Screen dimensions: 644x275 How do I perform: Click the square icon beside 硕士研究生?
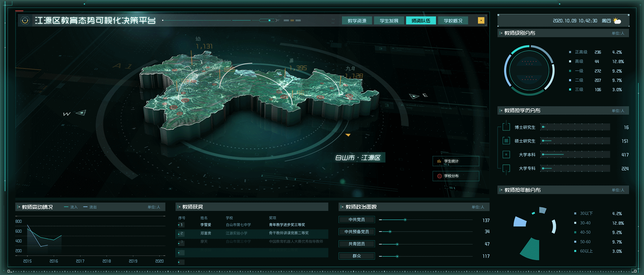506,141
